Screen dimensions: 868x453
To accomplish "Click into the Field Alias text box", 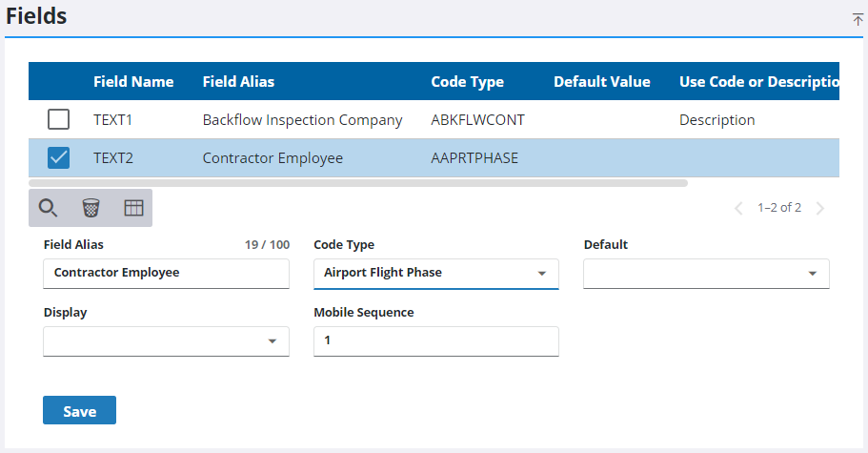I will pyautogui.click(x=166, y=274).
